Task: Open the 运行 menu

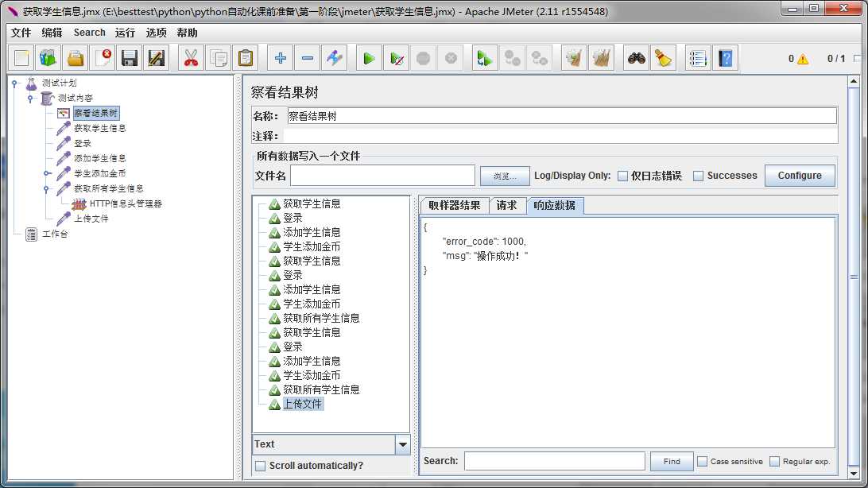Action: 125,33
